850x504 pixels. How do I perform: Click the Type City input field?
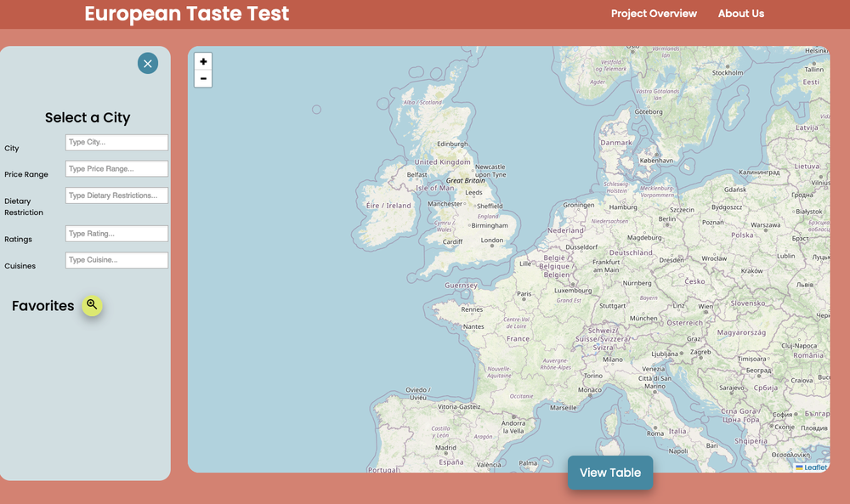coord(116,142)
